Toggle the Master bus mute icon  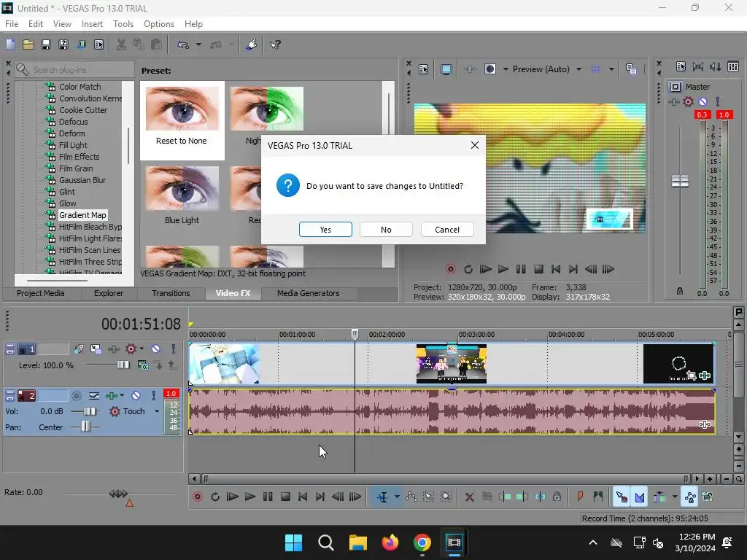[x=703, y=101]
